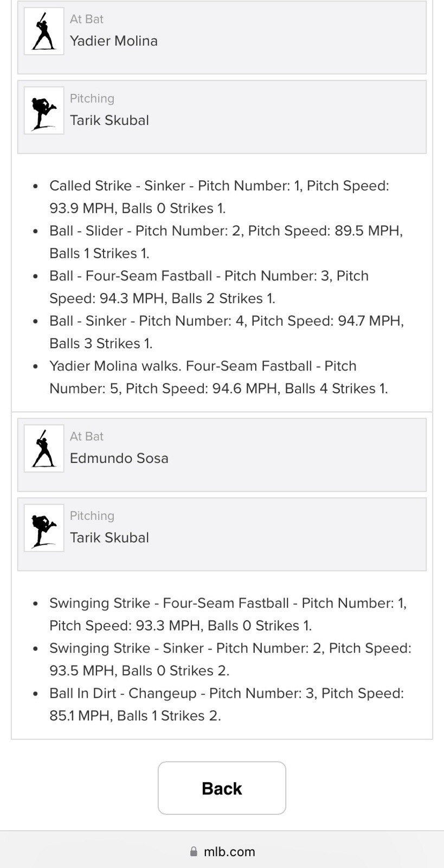Select the Ball Sinker 94.7 MPH entry
444x868 pixels.
pos(227,332)
